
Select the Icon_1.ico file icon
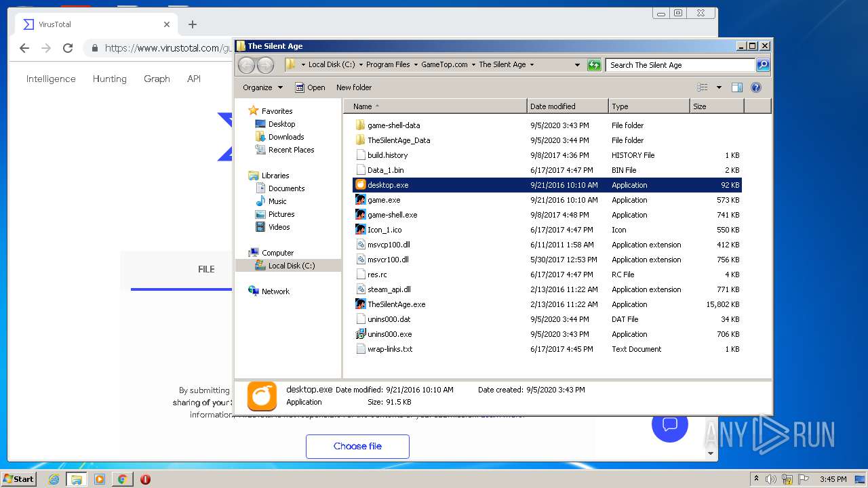click(x=361, y=230)
